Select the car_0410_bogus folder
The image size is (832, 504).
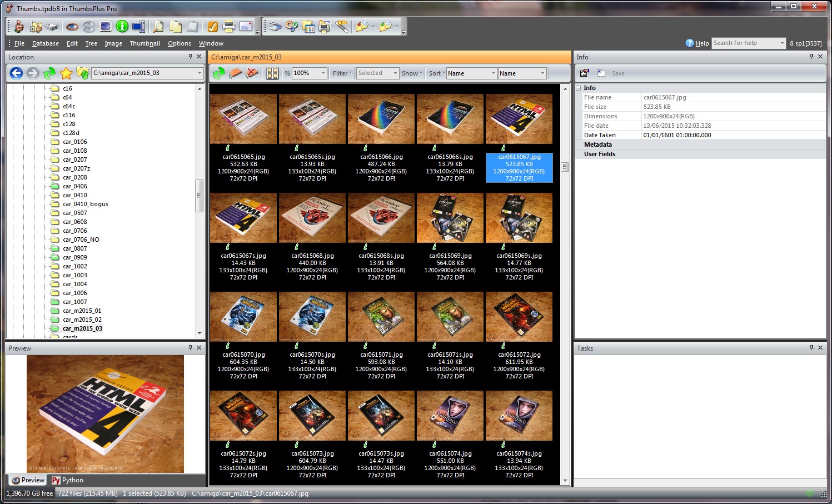click(x=85, y=204)
